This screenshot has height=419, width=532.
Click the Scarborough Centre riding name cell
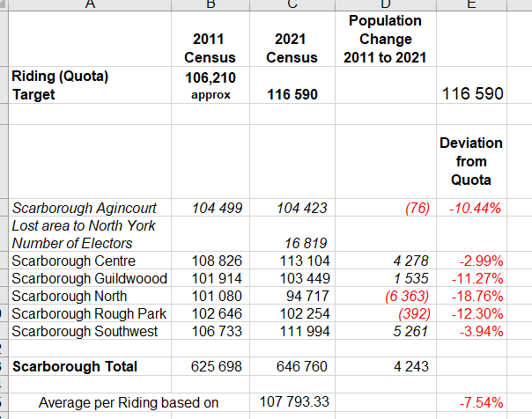point(74,261)
